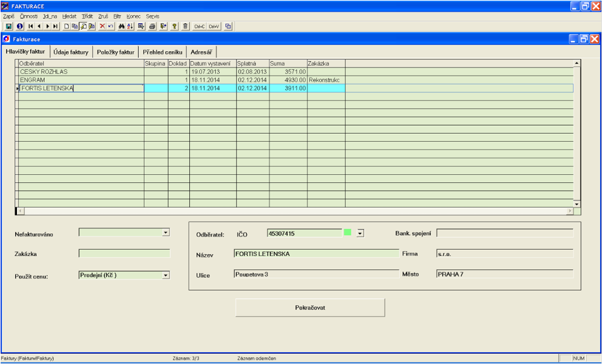Click the yellow question mark help icon
602x364 pixels.
click(174, 26)
